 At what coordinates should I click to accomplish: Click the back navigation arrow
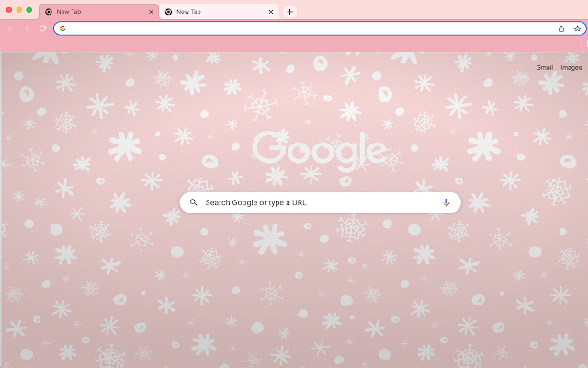[x=10, y=29]
